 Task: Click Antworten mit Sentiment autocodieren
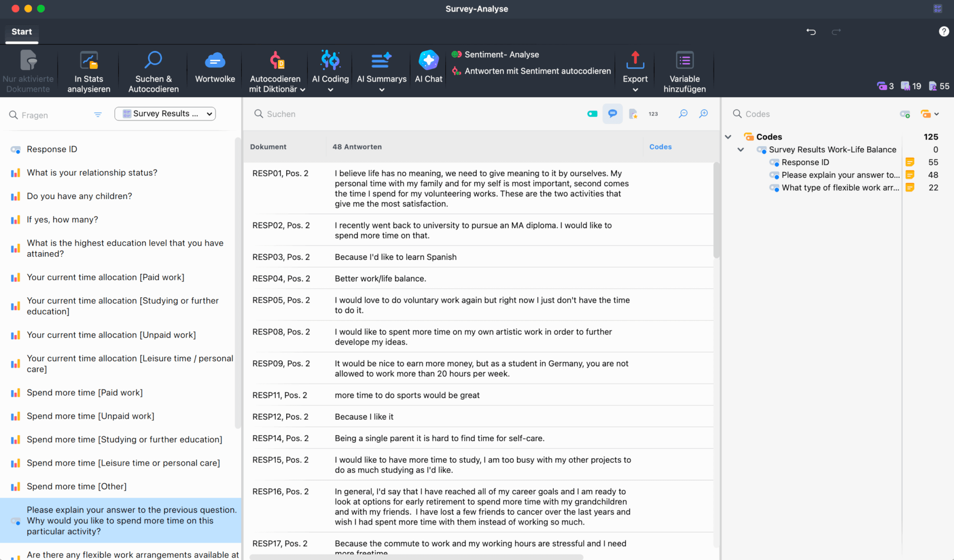click(537, 71)
